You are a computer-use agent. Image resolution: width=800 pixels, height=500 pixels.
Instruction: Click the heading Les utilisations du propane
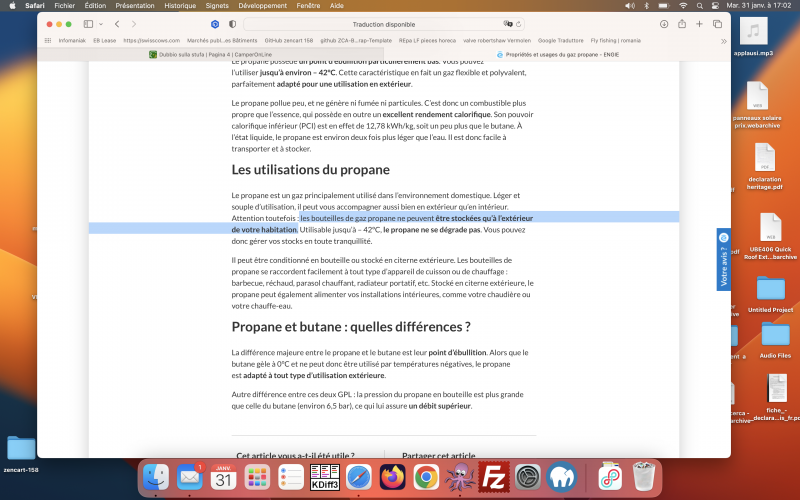pos(310,169)
